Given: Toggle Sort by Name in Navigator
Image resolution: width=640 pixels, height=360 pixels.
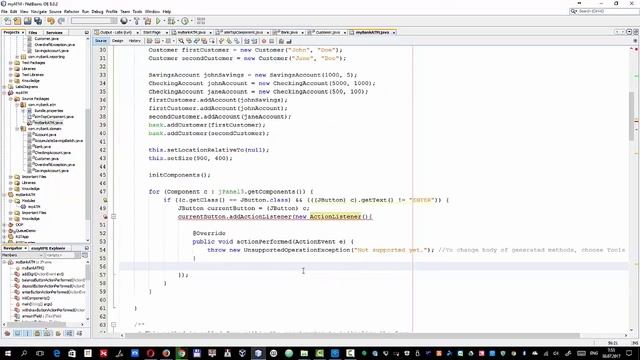Looking at the screenshot, I should (x=69, y=333).
